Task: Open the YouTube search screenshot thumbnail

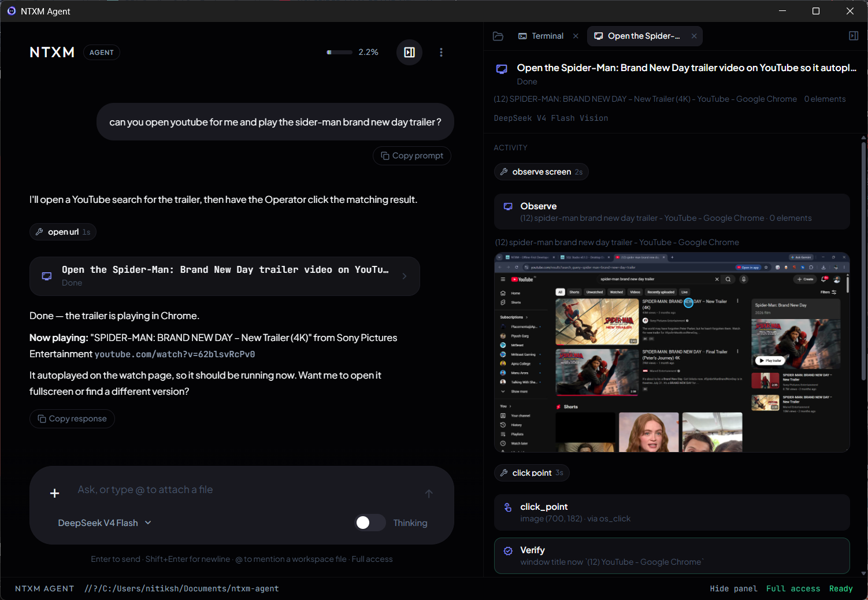Action: 672,352
